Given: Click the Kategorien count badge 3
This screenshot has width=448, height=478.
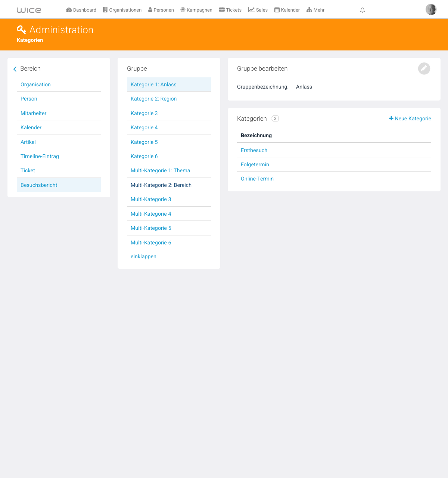Looking at the screenshot, I should click(x=275, y=118).
